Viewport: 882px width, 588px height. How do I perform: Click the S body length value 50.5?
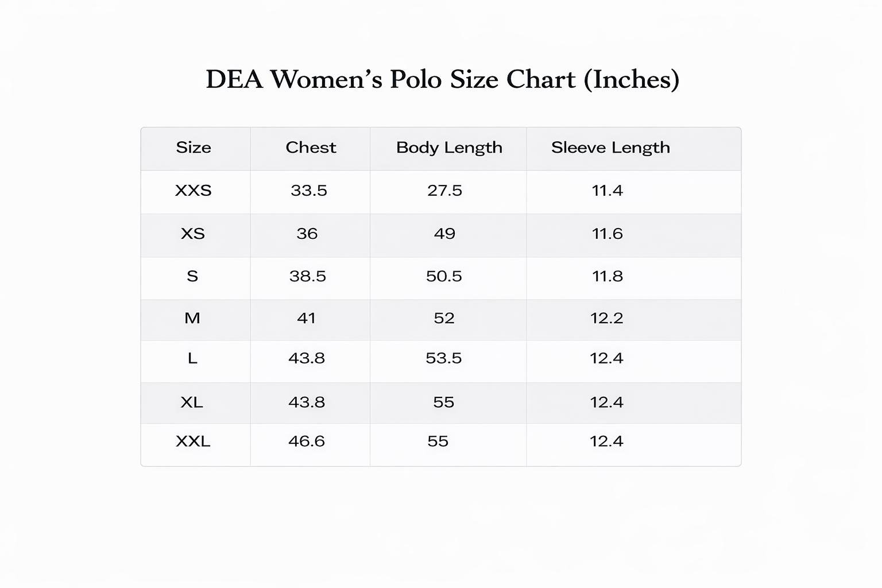[444, 276]
